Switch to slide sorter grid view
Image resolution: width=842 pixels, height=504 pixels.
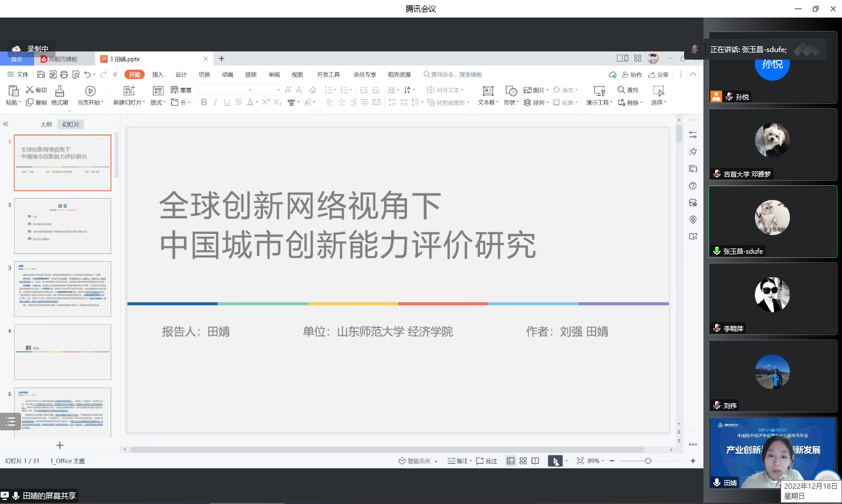click(x=523, y=461)
